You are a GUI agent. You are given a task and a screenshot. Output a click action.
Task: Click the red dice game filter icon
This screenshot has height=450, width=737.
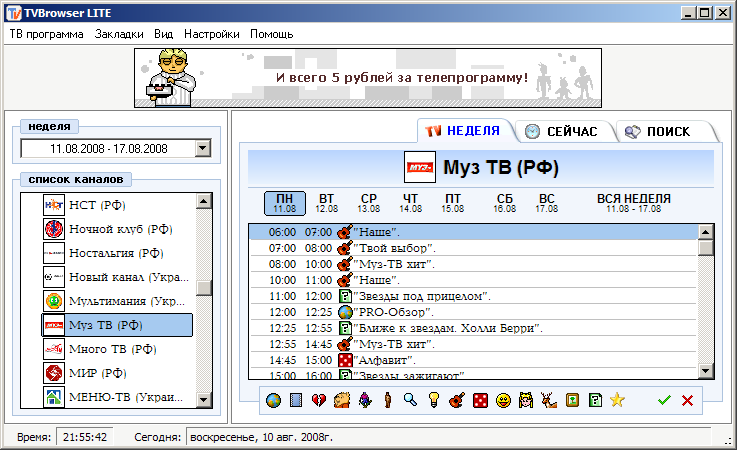click(480, 401)
